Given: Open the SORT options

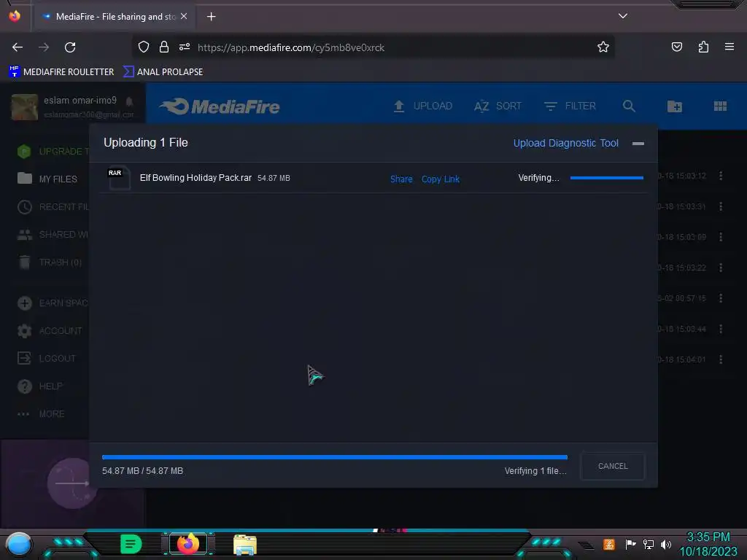Looking at the screenshot, I should (498, 106).
